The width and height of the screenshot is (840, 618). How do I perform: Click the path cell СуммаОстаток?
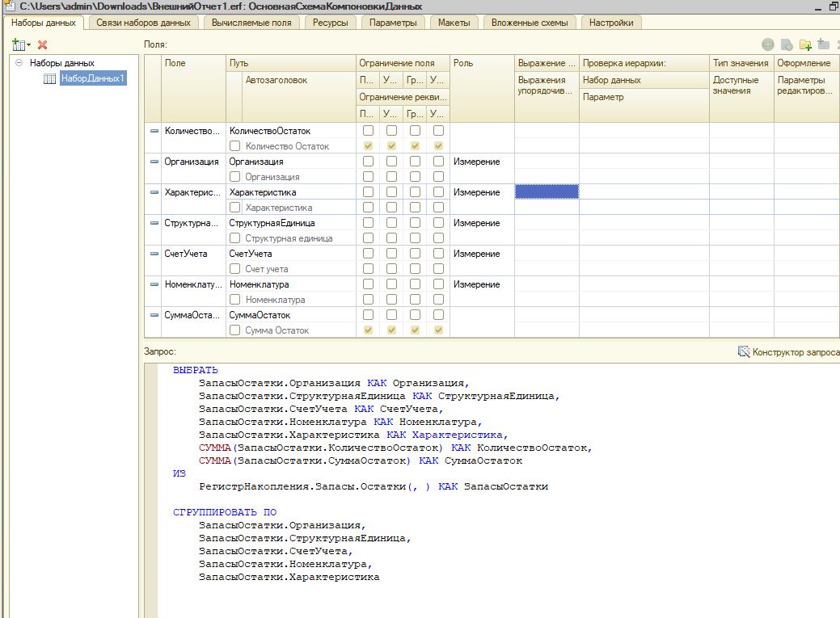click(x=291, y=315)
